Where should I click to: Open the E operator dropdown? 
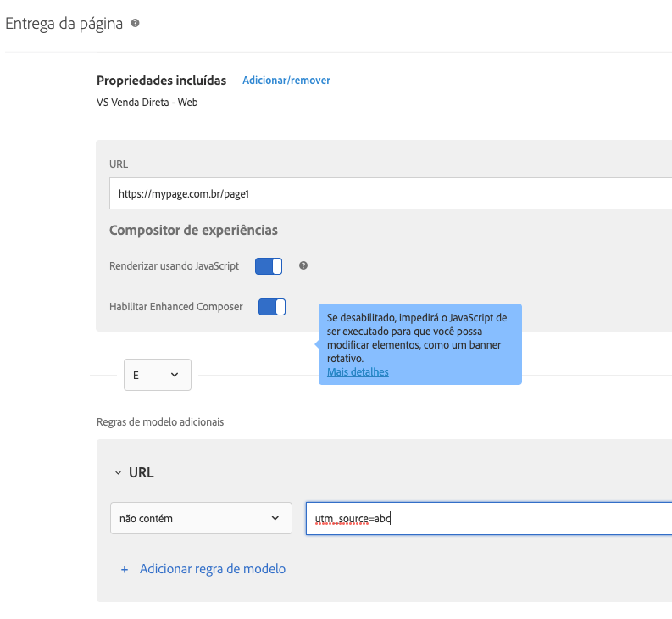point(157,375)
